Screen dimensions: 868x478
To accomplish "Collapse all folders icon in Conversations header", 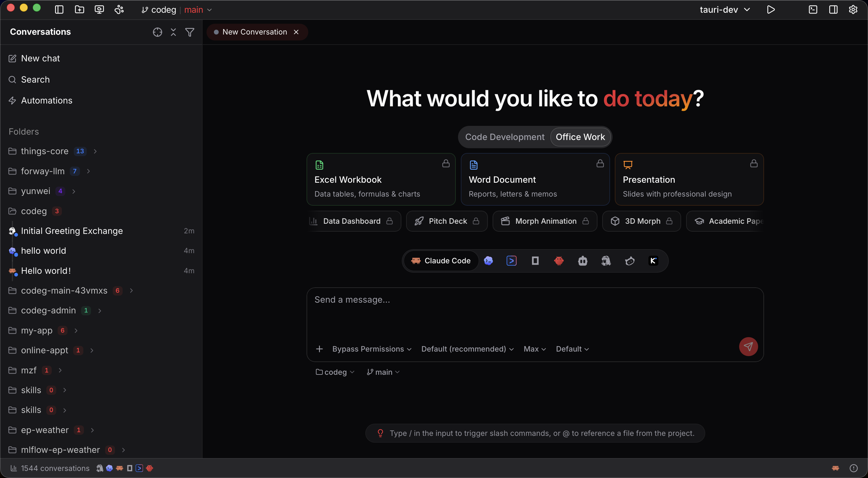I will 173,32.
